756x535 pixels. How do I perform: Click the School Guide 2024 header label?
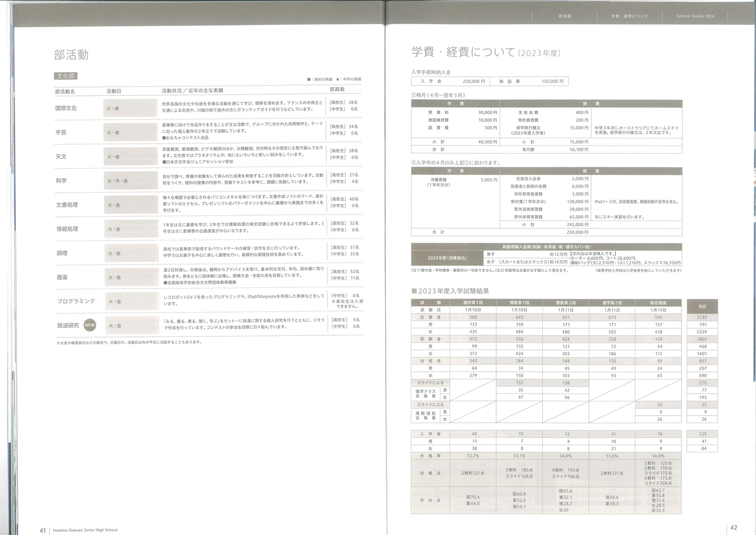point(695,16)
